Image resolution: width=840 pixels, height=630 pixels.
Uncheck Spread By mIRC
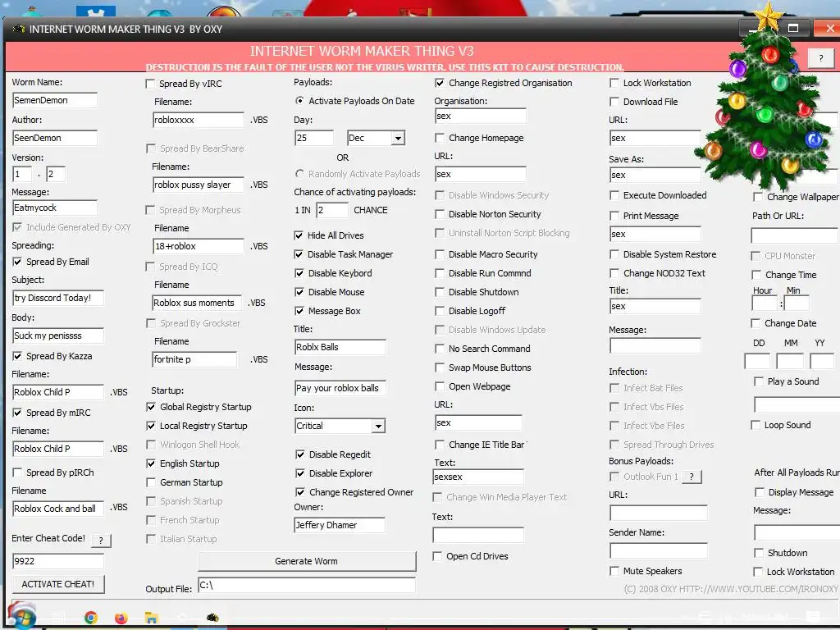[x=17, y=413]
